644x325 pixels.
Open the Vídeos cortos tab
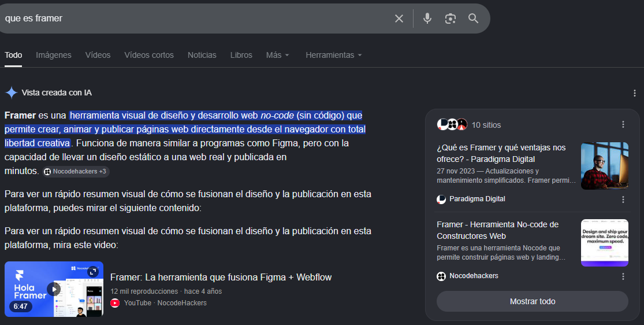point(149,55)
